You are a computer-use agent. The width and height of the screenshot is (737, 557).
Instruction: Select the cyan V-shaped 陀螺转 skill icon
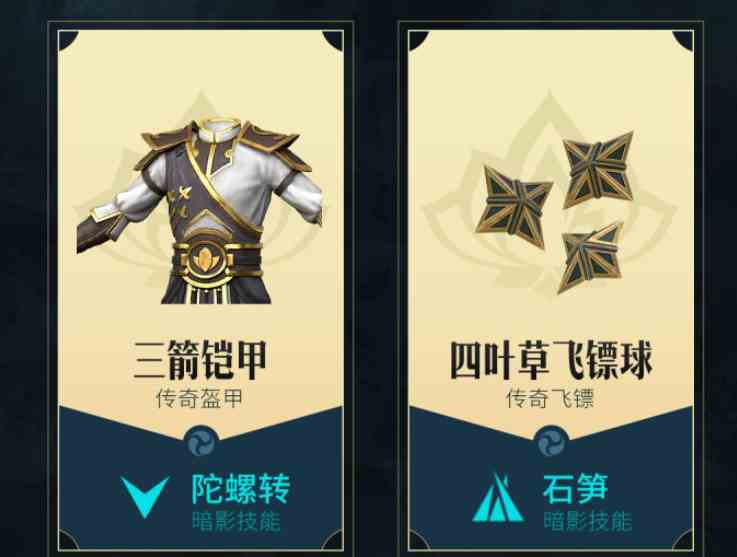[x=144, y=496]
